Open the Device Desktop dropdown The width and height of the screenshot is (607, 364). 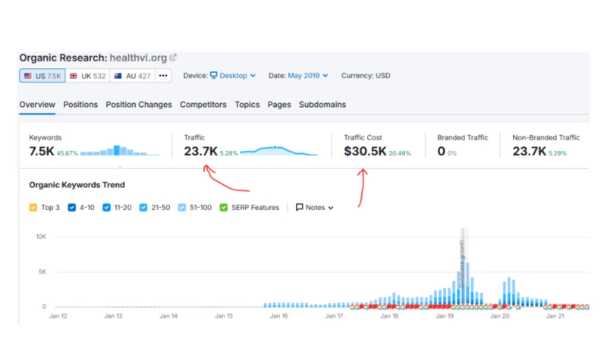(x=233, y=76)
